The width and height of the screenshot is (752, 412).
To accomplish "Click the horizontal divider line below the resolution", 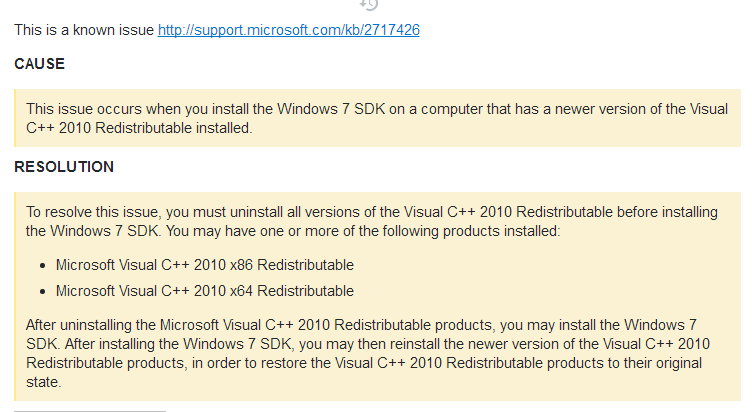I will (x=90, y=411).
